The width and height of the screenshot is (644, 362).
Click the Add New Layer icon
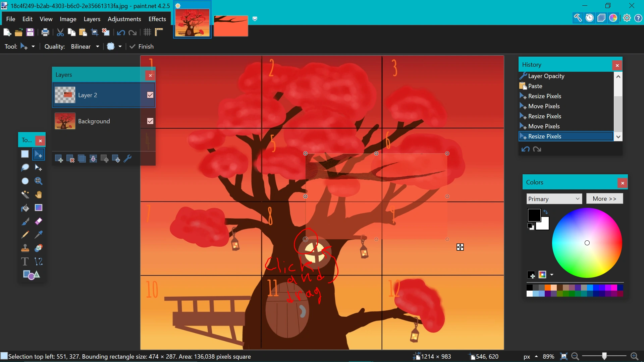tap(59, 159)
